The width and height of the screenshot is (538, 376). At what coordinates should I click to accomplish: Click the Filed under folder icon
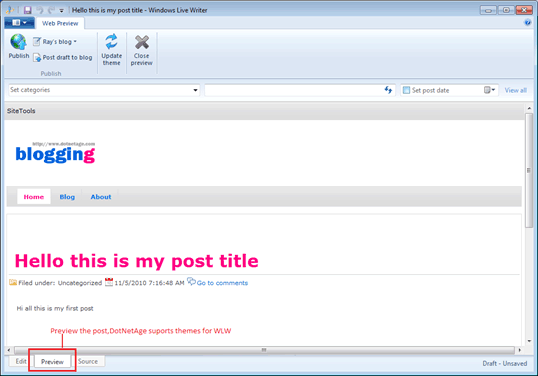(x=13, y=282)
